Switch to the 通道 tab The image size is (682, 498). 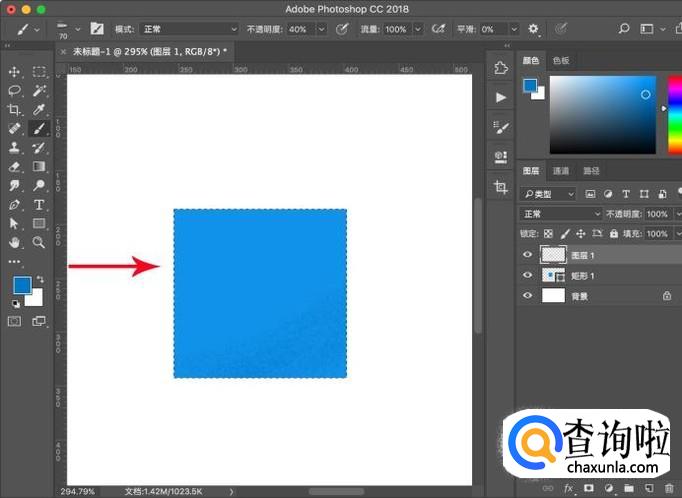(x=561, y=171)
